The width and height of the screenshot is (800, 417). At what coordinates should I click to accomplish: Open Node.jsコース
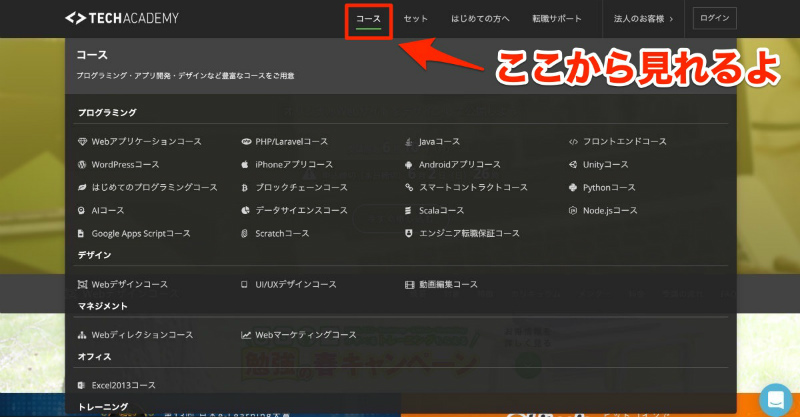[x=610, y=210]
